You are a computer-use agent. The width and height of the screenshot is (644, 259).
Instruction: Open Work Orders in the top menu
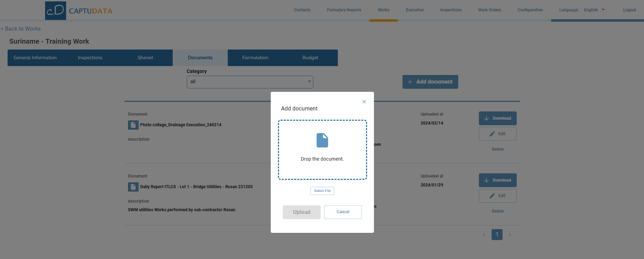click(x=489, y=10)
